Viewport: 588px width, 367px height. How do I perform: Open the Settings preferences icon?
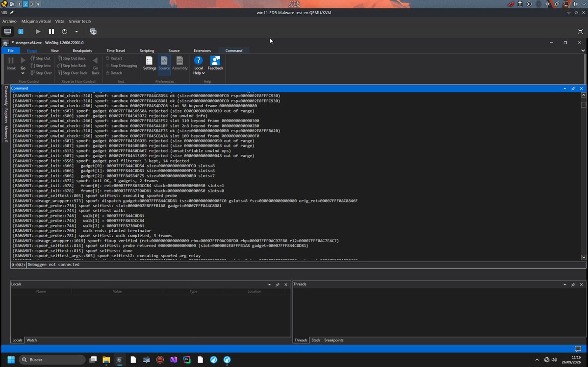coord(149,63)
